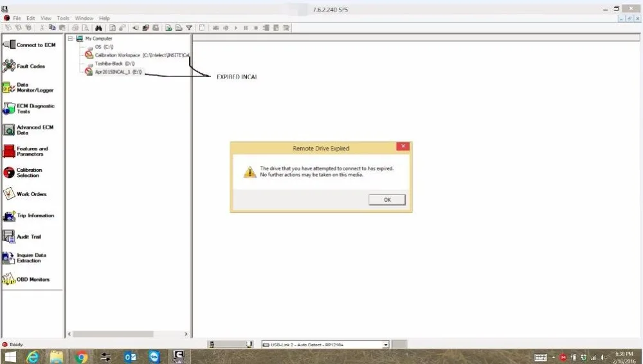643x364 pixels.
Task: Click the connection progress bar in status bar
Action: click(x=230, y=344)
